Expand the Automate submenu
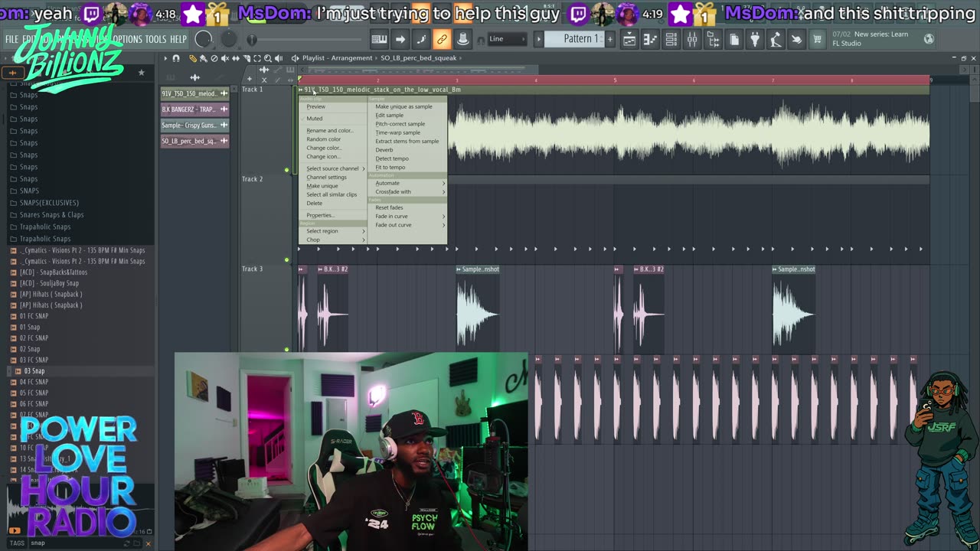The image size is (980, 551). 409,183
